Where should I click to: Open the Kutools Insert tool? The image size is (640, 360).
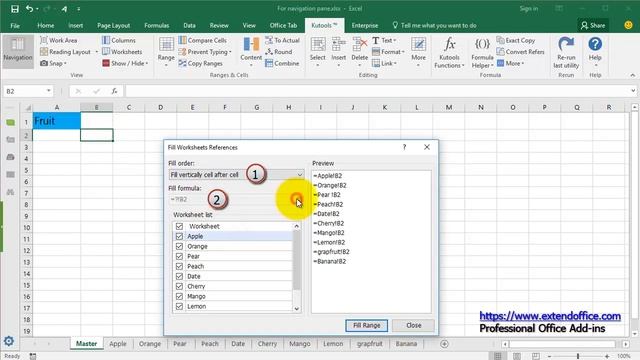click(x=338, y=51)
